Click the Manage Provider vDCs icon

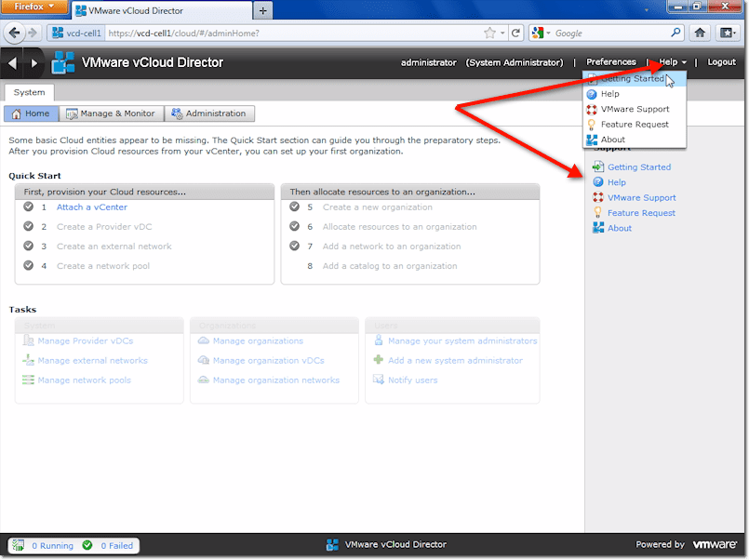tap(29, 340)
